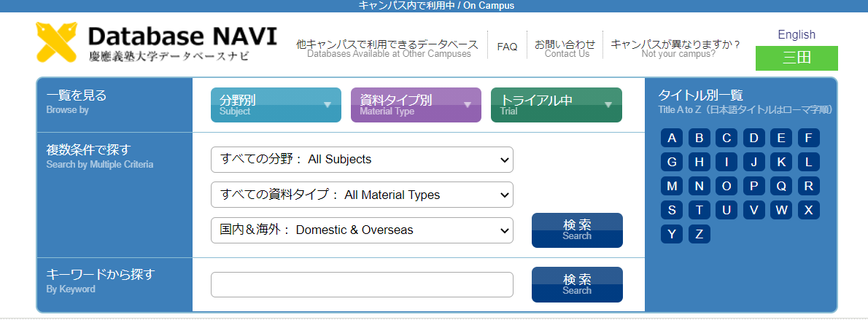Select letter V in title list
The image size is (868, 320).
[754, 211]
